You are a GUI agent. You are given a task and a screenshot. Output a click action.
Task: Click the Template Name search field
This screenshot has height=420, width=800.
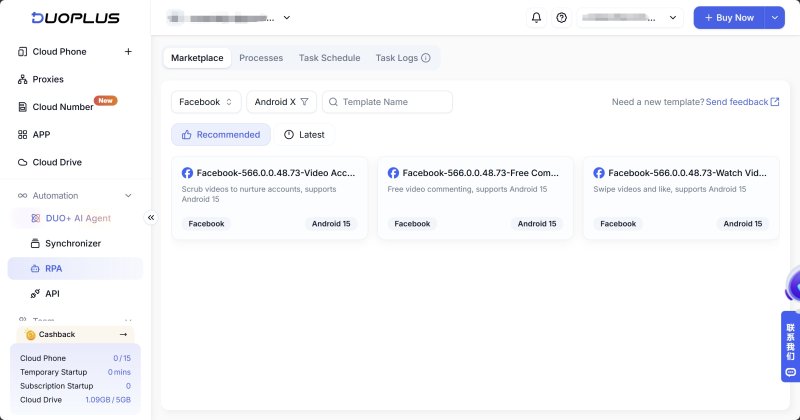tap(387, 102)
